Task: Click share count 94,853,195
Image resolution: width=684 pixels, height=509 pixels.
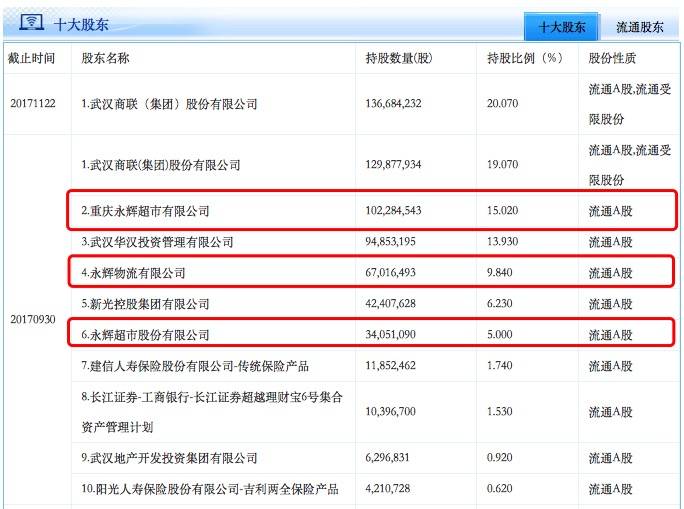Action: 390,242
